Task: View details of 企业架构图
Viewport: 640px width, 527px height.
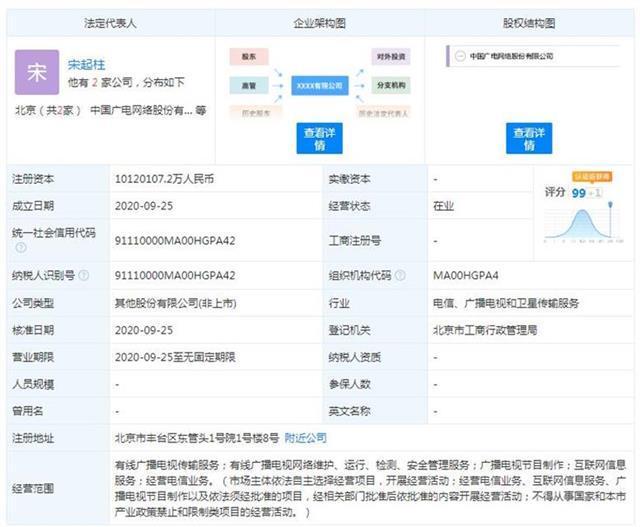Action: tap(319, 138)
